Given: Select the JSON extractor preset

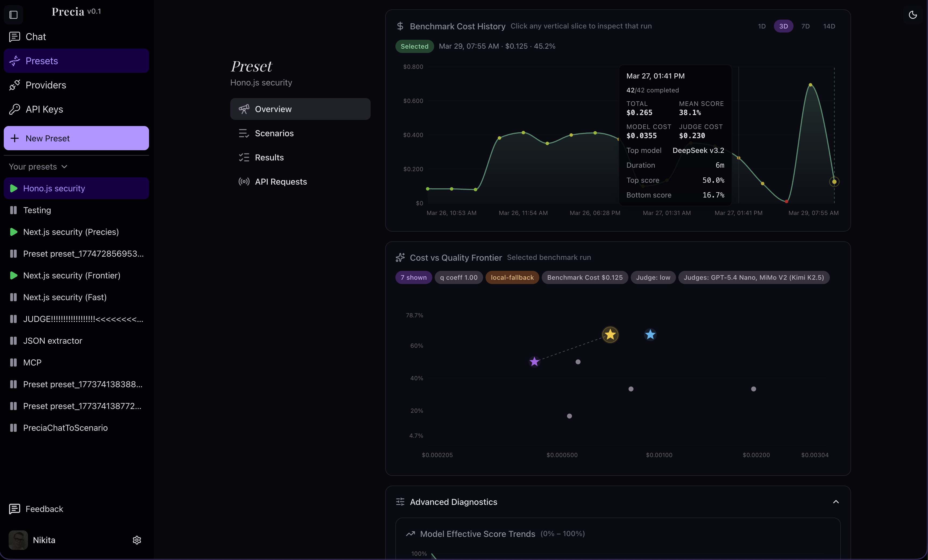Looking at the screenshot, I should 52,340.
